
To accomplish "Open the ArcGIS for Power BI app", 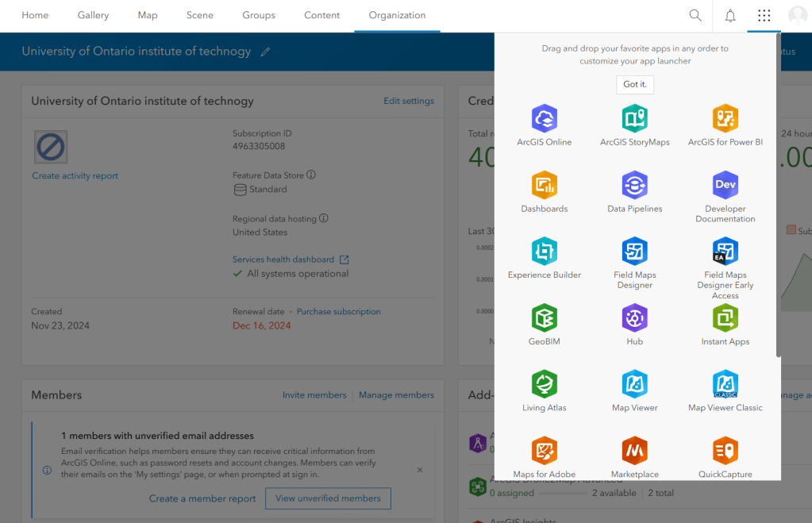I will coord(725,119).
